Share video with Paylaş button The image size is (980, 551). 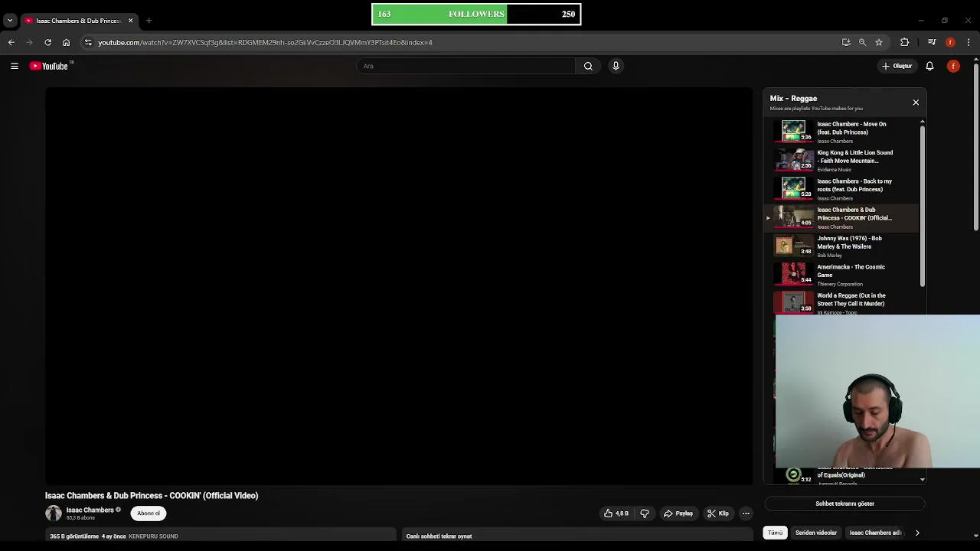tap(678, 514)
